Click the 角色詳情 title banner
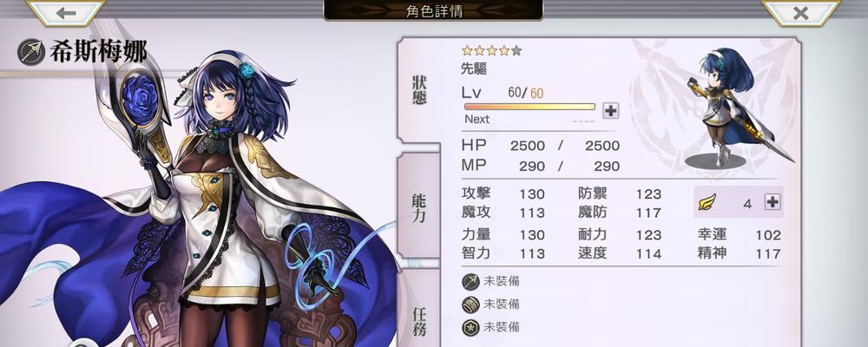868x347 pixels. coord(433,10)
